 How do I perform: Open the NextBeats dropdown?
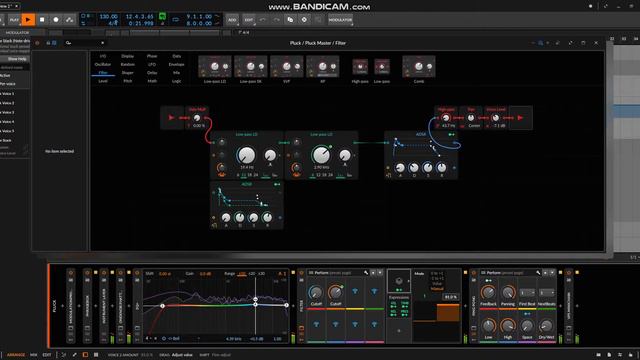click(547, 293)
